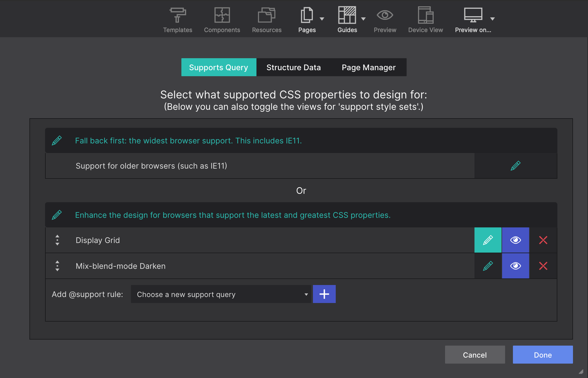This screenshot has width=588, height=378.
Task: Click the Preview eye icon in toolbar
Action: click(x=385, y=15)
